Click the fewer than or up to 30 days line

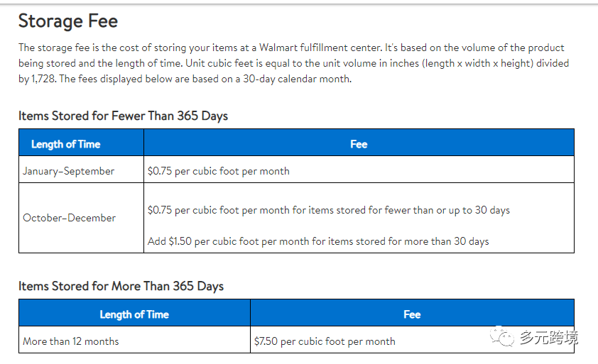pyautogui.click(x=329, y=210)
